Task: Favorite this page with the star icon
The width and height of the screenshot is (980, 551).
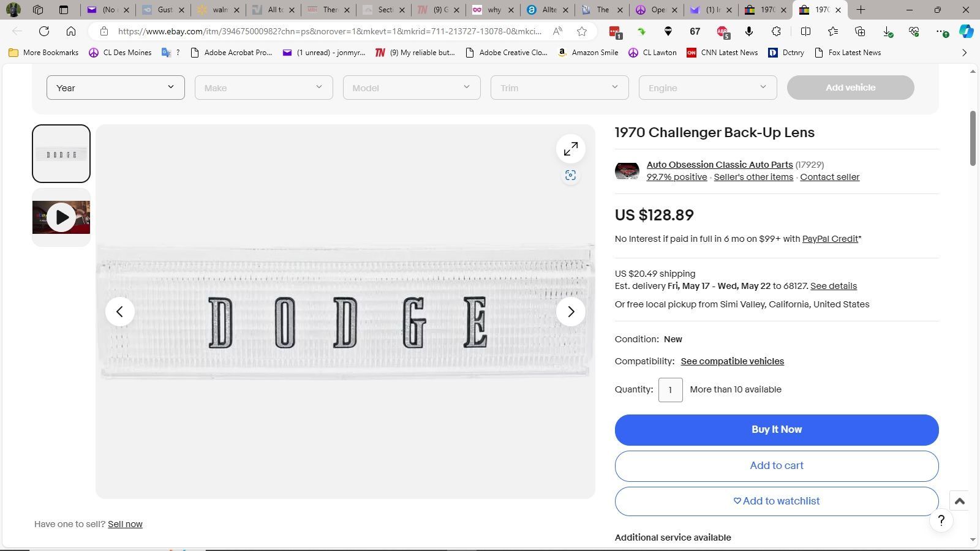Action: pos(582,31)
